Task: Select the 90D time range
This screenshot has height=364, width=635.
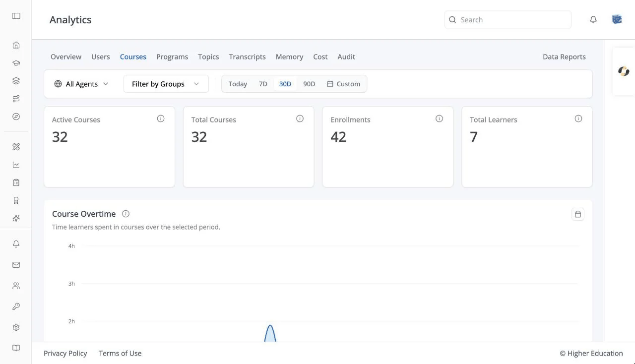Action: tap(309, 84)
